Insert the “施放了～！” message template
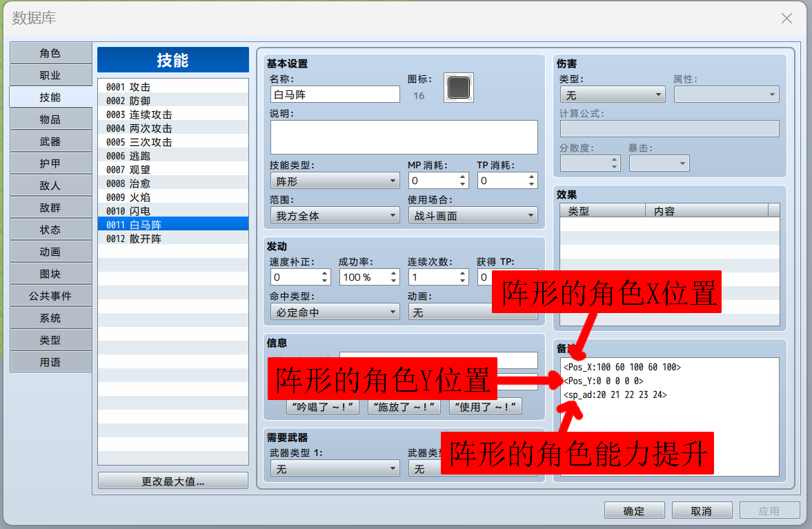812x529 pixels. [404, 407]
